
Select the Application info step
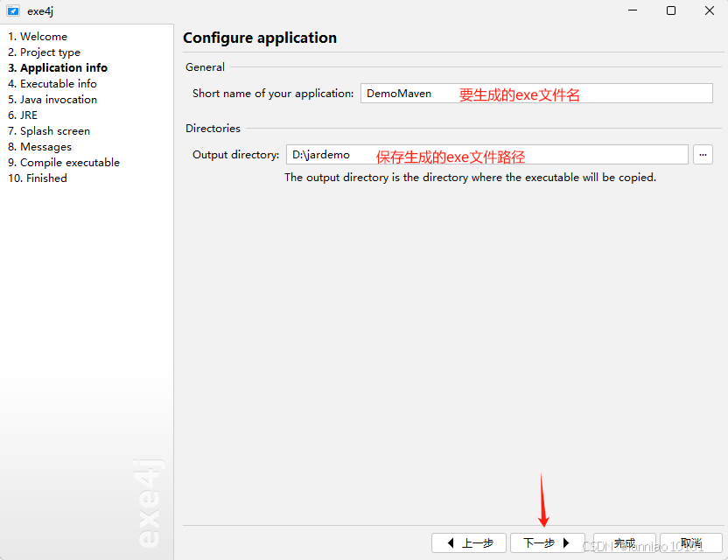tap(58, 67)
